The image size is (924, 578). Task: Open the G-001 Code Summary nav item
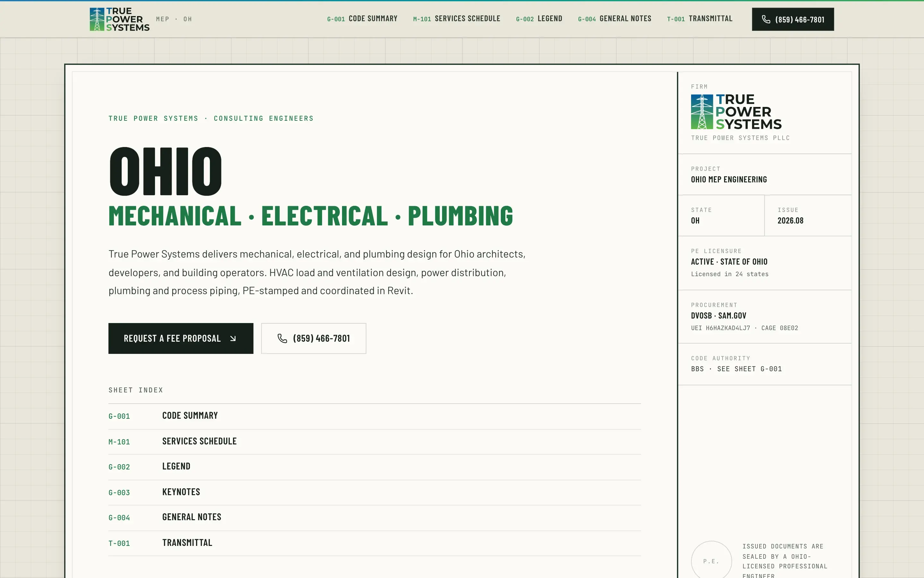click(x=362, y=19)
